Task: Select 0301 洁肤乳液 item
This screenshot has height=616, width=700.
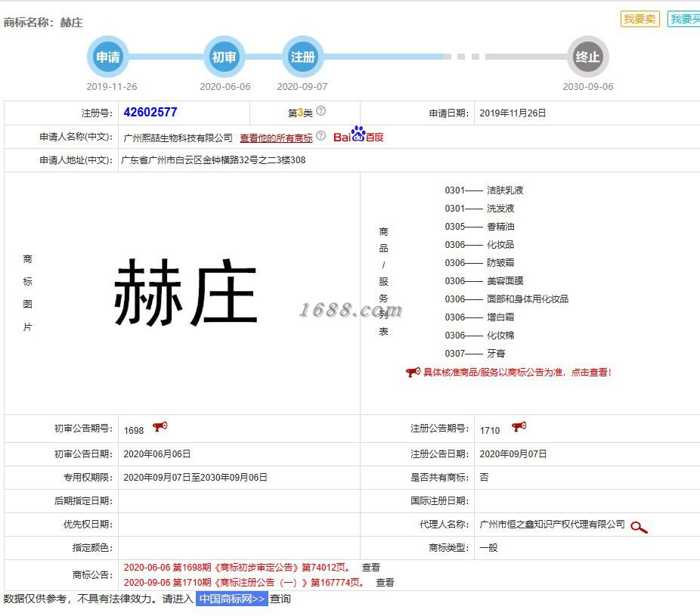Action: (484, 190)
